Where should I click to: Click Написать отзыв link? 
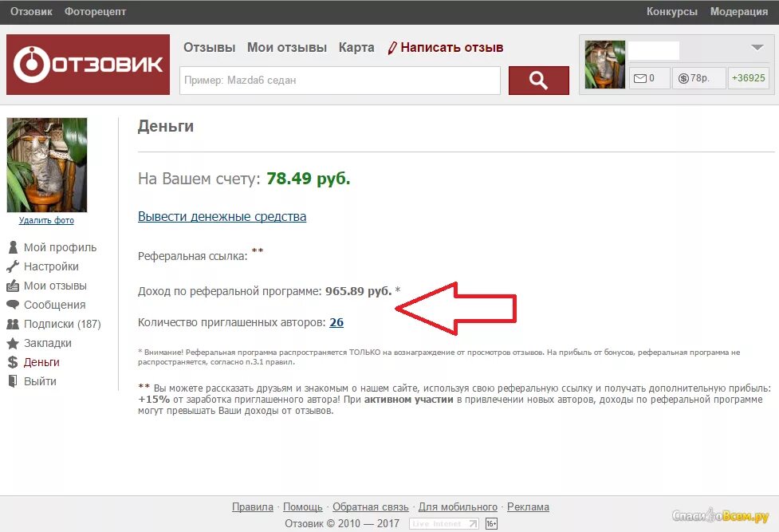coord(445,48)
